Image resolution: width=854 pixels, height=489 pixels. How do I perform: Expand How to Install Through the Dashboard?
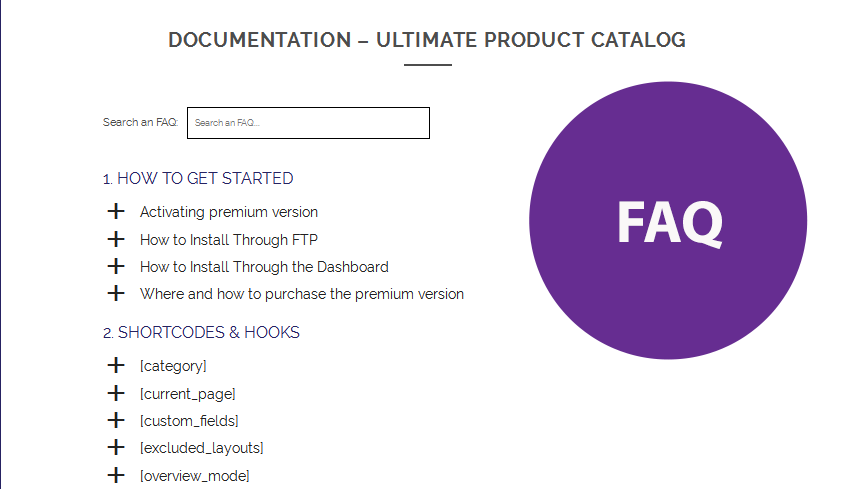pyautogui.click(x=264, y=267)
